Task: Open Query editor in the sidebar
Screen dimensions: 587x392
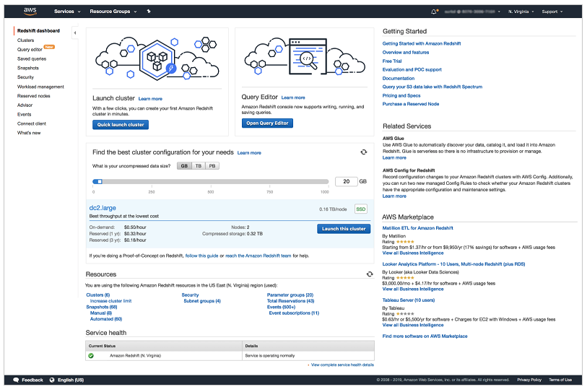Action: tap(30, 49)
